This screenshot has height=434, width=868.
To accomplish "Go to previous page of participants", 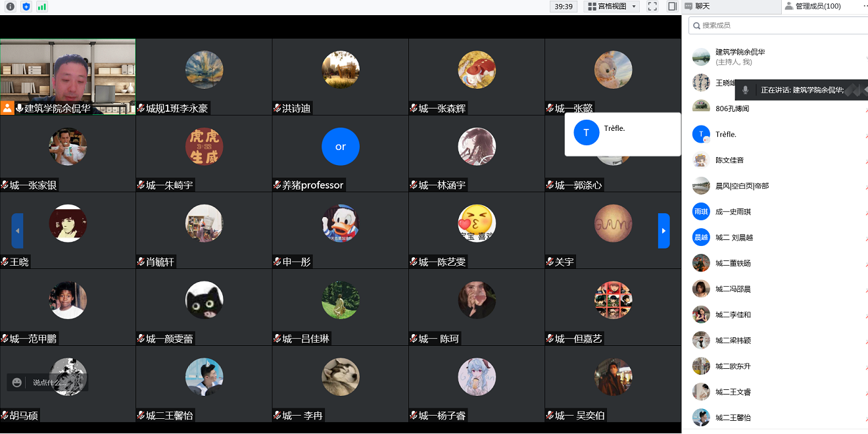I will (x=17, y=231).
